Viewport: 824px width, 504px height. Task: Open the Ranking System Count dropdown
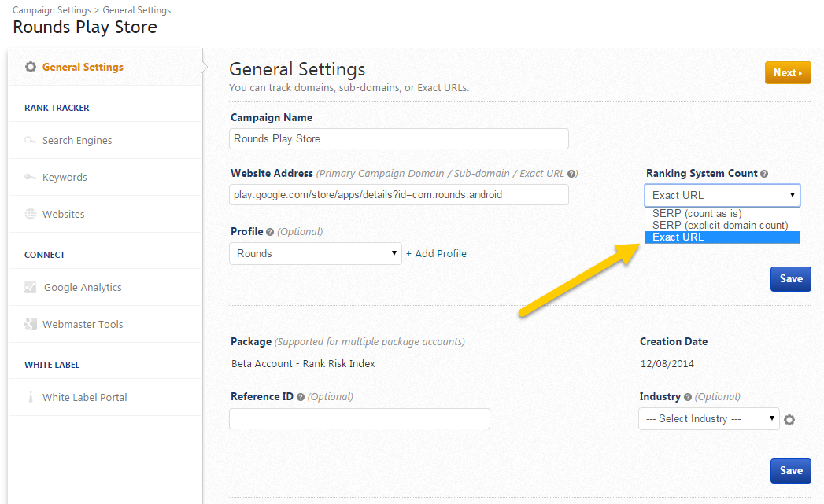pyautogui.click(x=722, y=195)
